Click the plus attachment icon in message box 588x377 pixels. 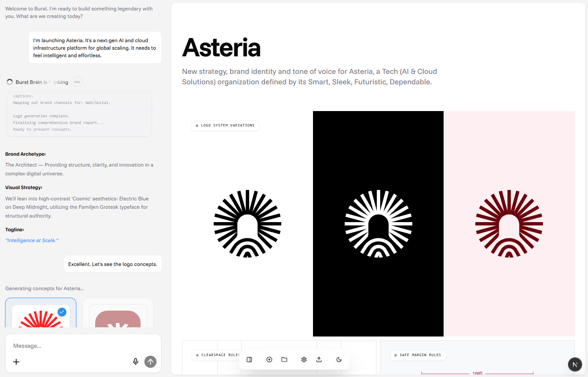16,362
